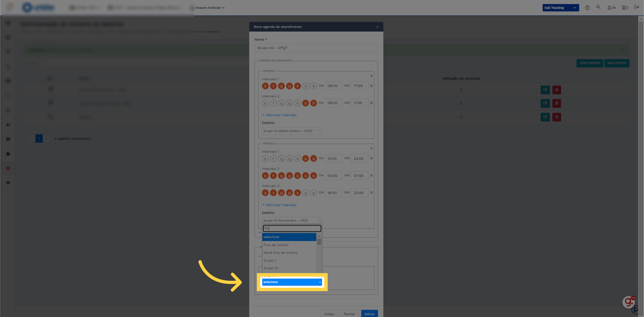Click the logout icon in top bar
The image size is (644, 317).
(637, 7)
